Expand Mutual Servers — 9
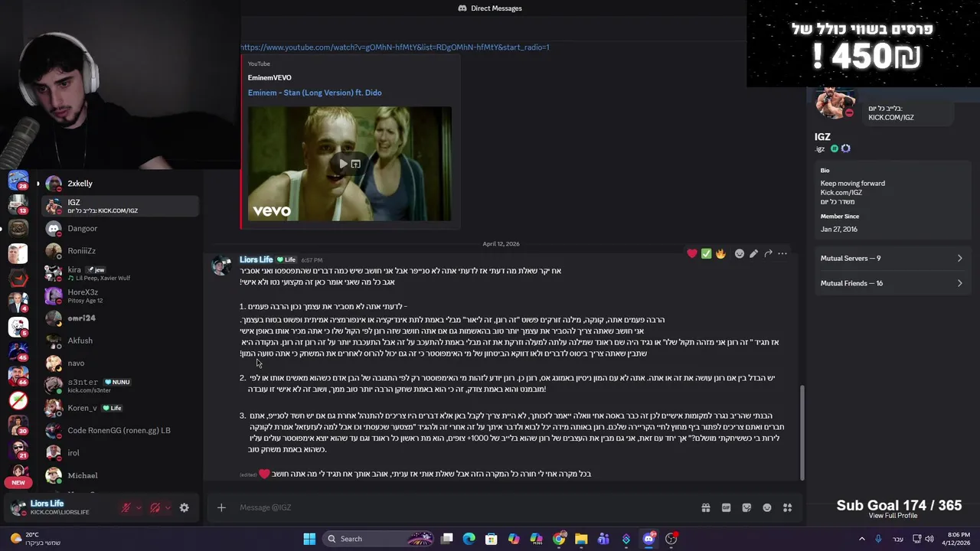The height and width of the screenshot is (551, 980). 891,259
